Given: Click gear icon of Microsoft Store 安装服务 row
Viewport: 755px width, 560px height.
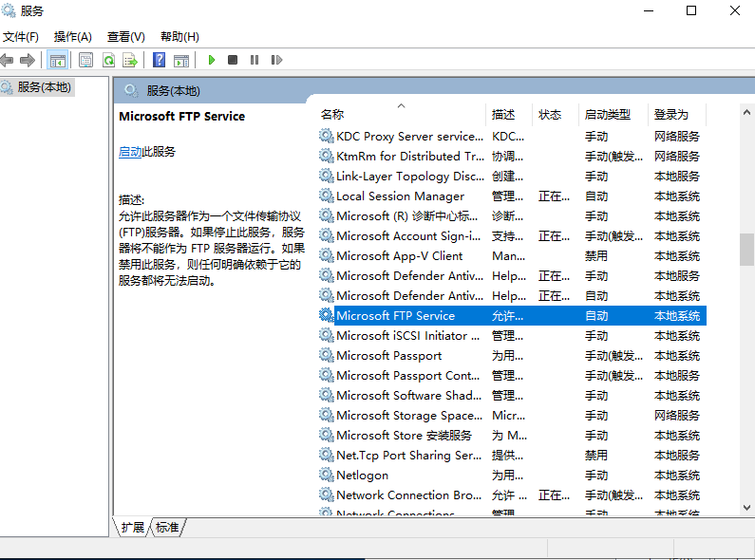Looking at the screenshot, I should pos(326,435).
